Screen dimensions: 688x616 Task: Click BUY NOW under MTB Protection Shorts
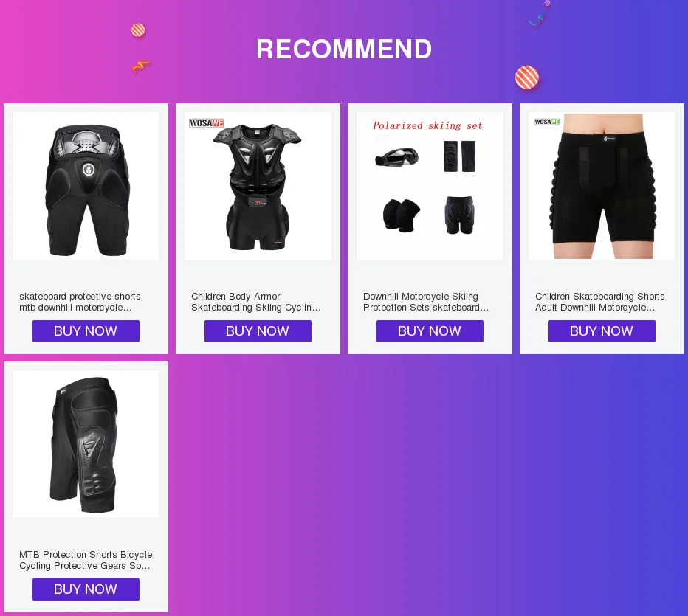pyautogui.click(x=86, y=589)
